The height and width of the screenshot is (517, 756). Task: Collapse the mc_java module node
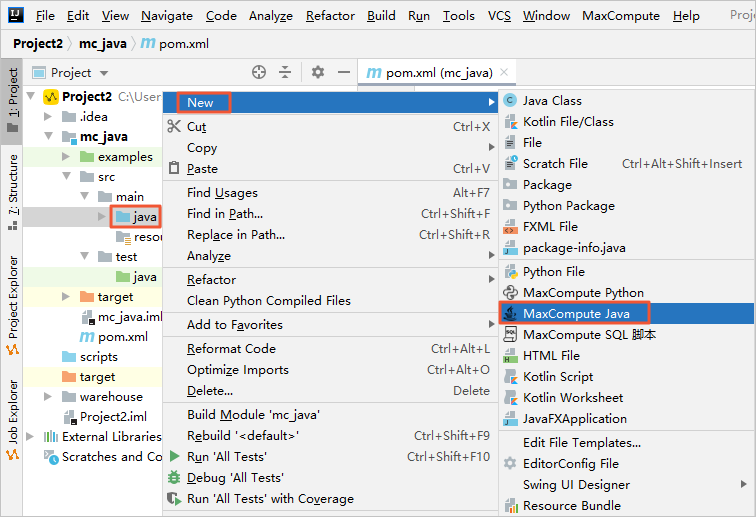[x=48, y=136]
